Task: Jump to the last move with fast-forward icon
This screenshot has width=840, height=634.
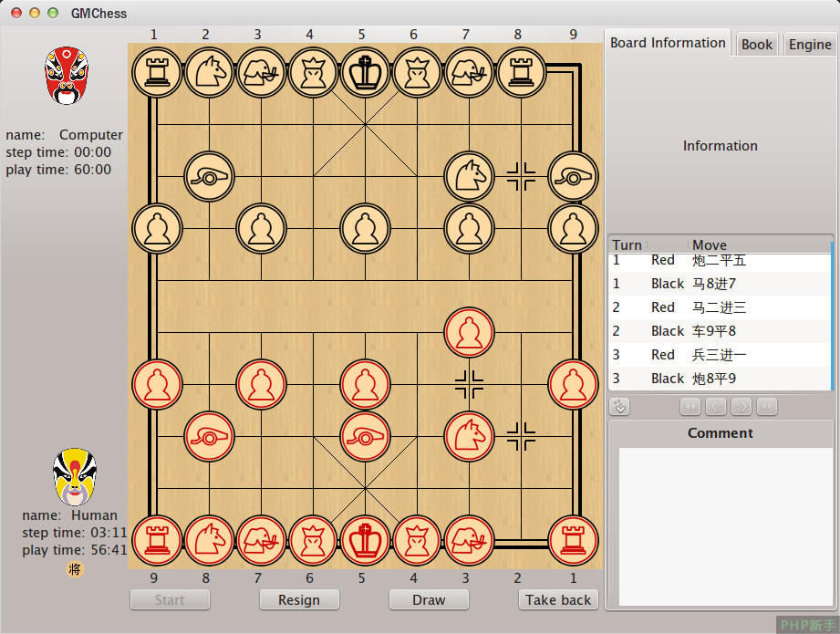Action: 766,407
